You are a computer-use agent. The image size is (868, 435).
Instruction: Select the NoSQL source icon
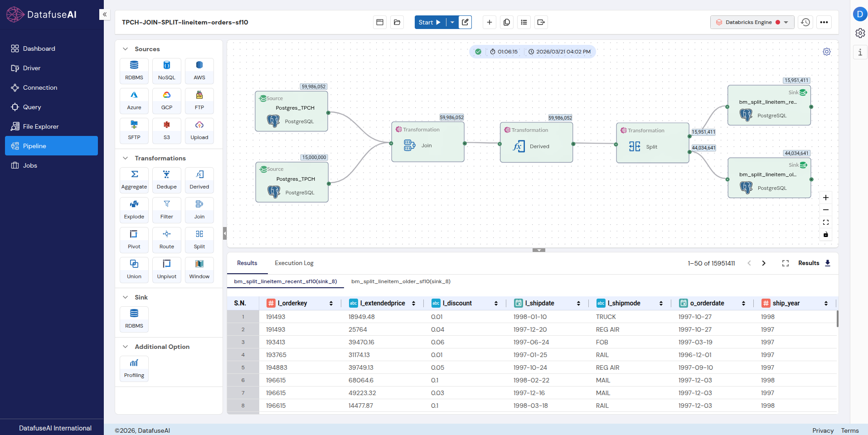(x=167, y=71)
